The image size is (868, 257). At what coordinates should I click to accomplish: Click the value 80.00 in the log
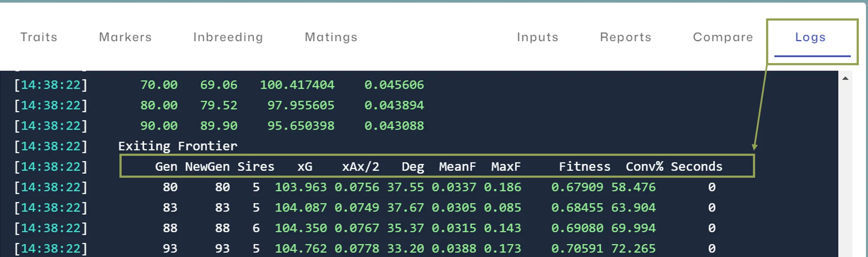159,105
